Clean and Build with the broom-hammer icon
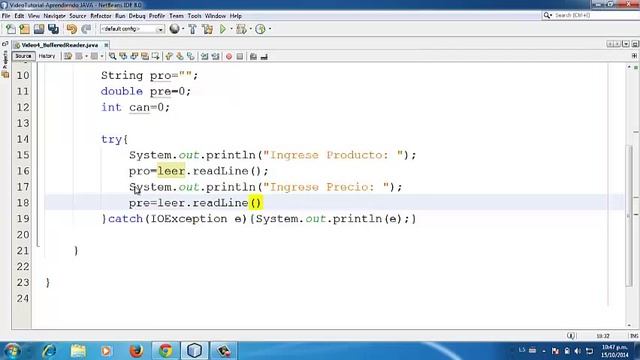Image resolution: width=640 pixels, height=360 pixels. (x=207, y=29)
